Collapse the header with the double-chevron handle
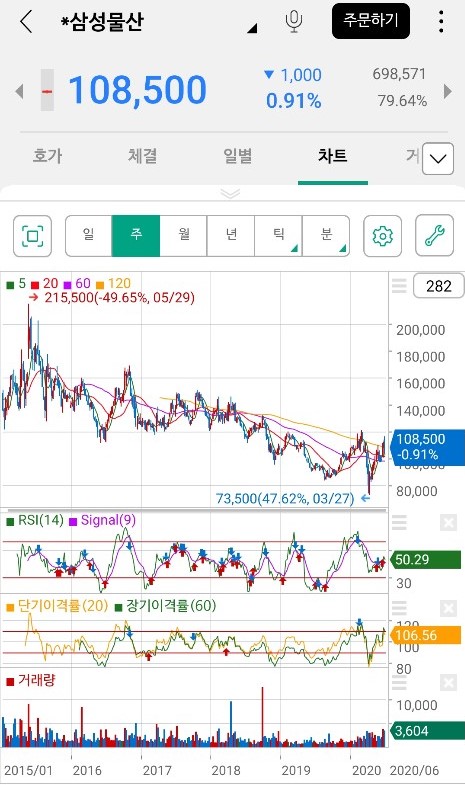This screenshot has height=785, width=465. 230,193
